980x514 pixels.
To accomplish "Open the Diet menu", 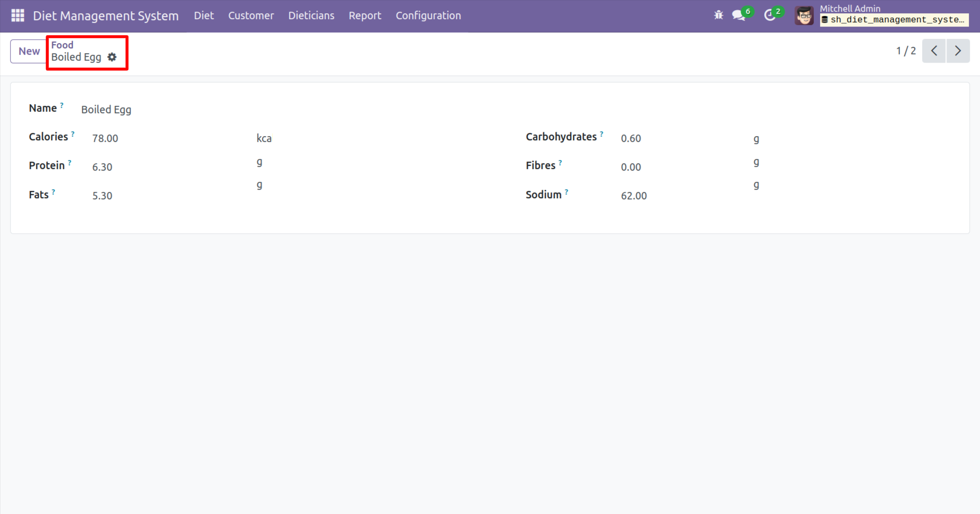I will pyautogui.click(x=204, y=15).
